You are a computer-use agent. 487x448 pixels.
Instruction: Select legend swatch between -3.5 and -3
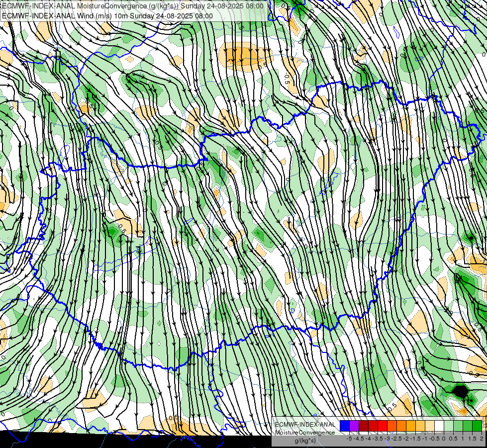pyautogui.click(x=383, y=426)
